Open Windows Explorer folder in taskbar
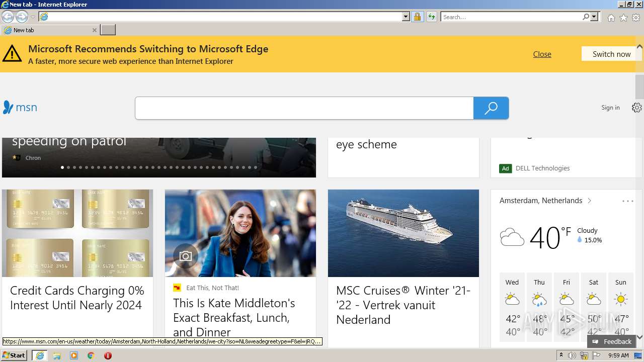This screenshot has width=644, height=362. (x=57, y=355)
